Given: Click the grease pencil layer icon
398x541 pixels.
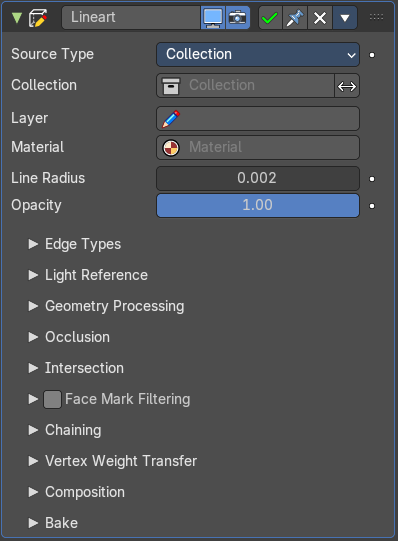Looking at the screenshot, I should pyautogui.click(x=171, y=119).
